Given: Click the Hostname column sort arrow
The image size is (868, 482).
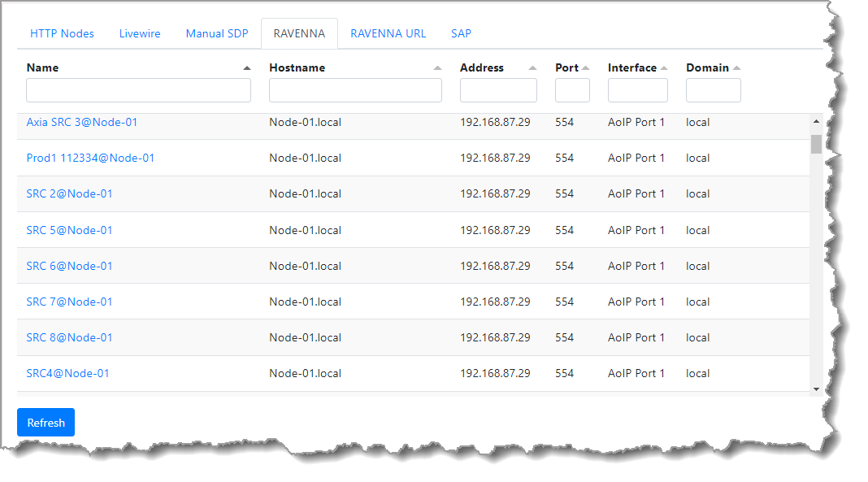Looking at the screenshot, I should [438, 68].
